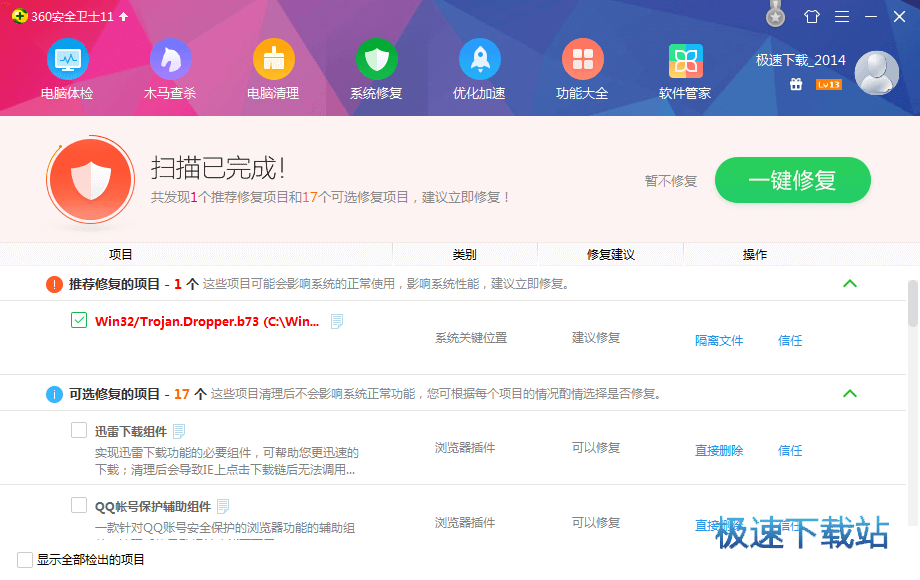Open 功能大全 features grid icon

click(583, 59)
